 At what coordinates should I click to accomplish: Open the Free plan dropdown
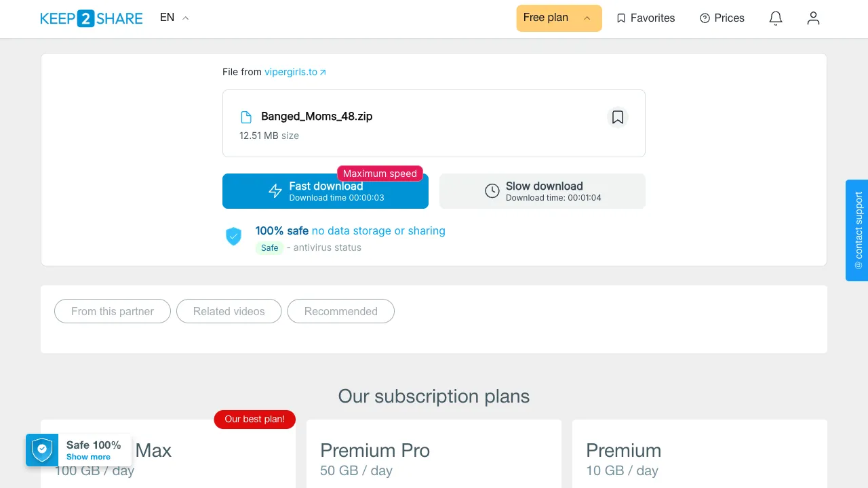point(559,18)
